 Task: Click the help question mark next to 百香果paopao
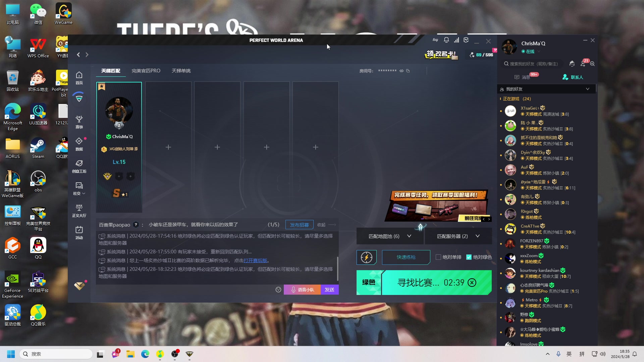(x=136, y=225)
